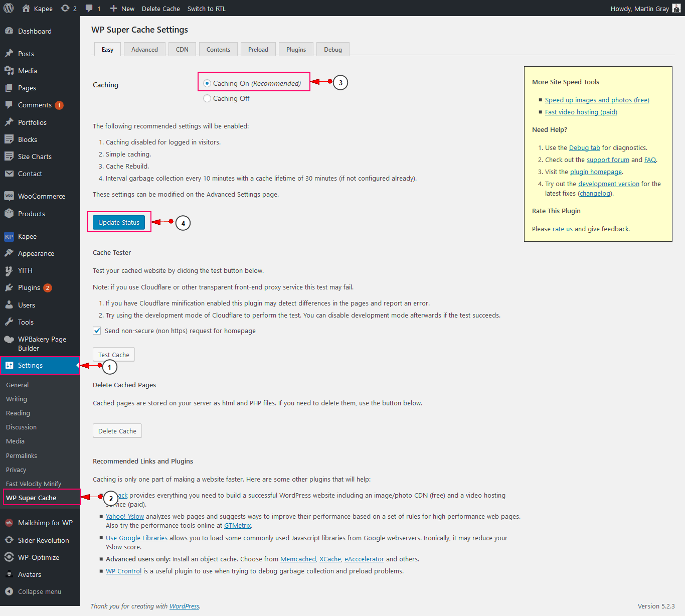The height and width of the screenshot is (616, 685).
Task: Open the WP-Optimize sidebar icon
Action: (9, 557)
